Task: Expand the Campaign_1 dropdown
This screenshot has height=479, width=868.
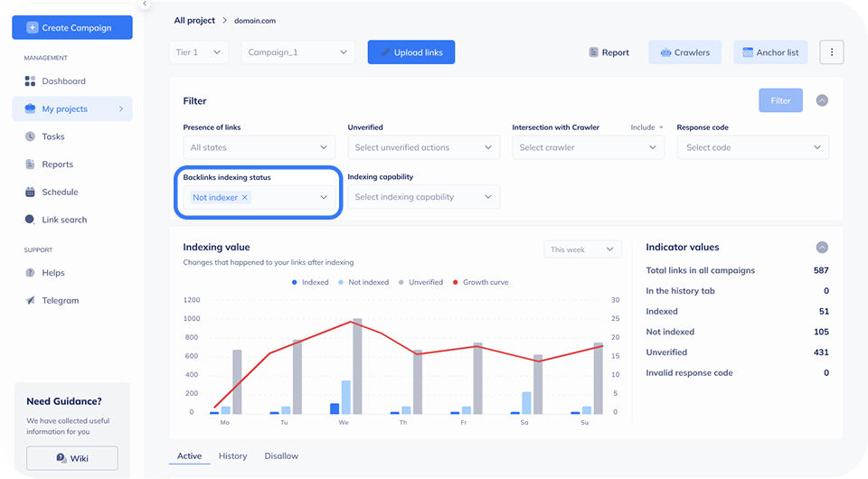Action: pyautogui.click(x=298, y=52)
